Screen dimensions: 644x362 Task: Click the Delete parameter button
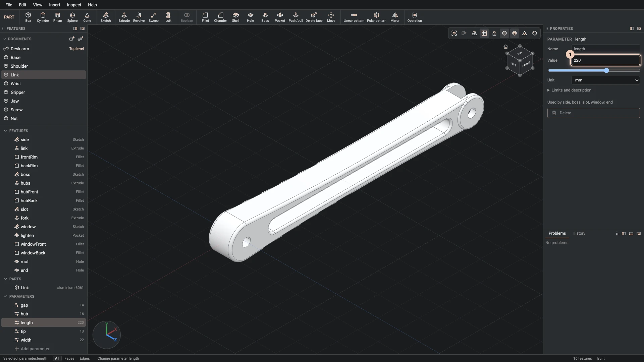click(x=594, y=113)
